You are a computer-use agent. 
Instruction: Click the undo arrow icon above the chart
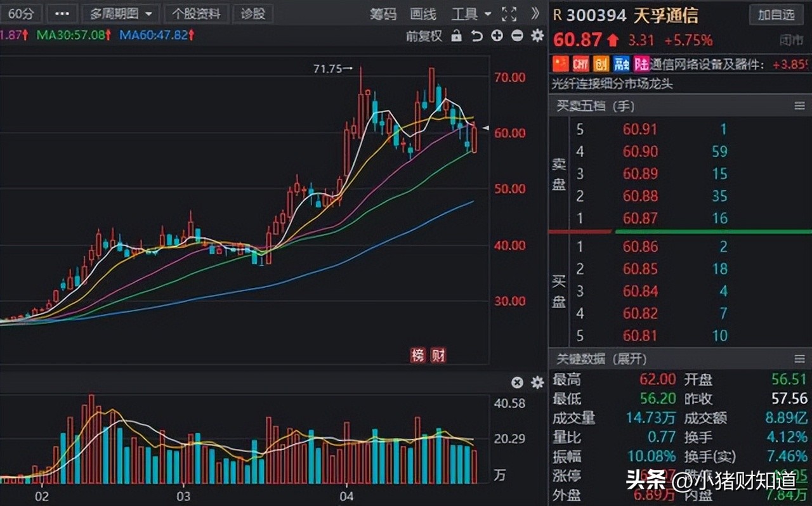[475, 36]
